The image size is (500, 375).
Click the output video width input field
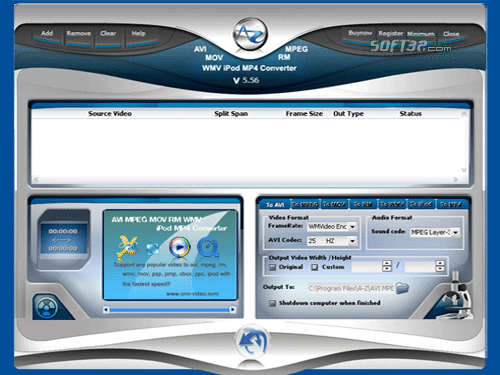click(x=367, y=266)
